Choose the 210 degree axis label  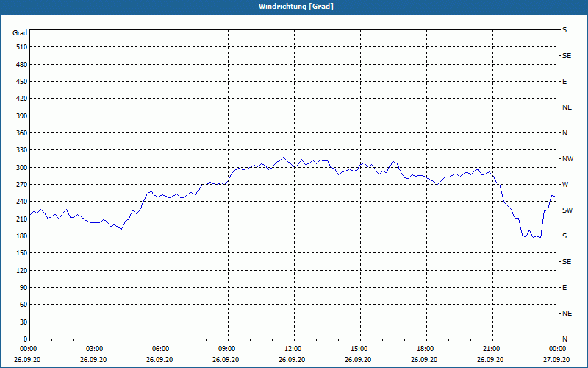click(22, 219)
